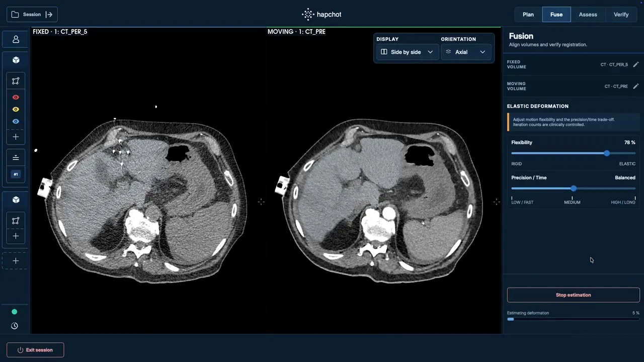The width and height of the screenshot is (644, 362).
Task: Toggle the blue eye visibility
Action: coord(16,121)
